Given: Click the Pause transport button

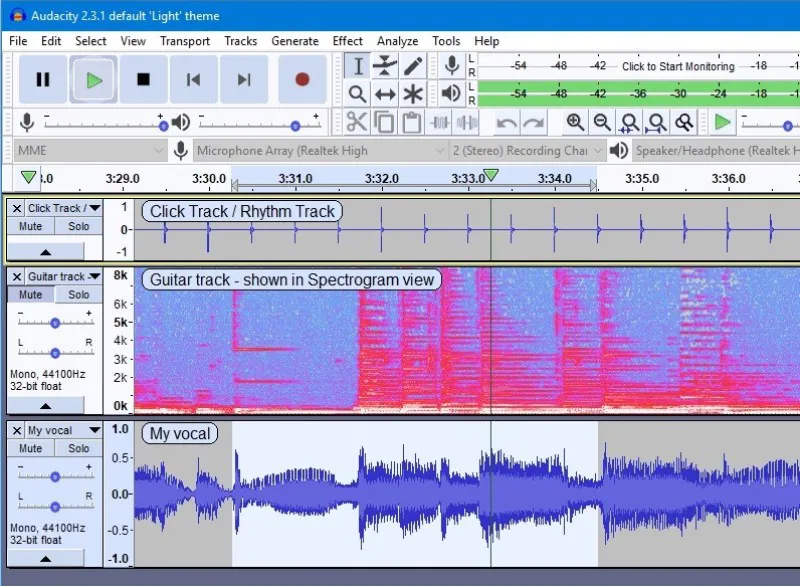Looking at the screenshot, I should tap(43, 80).
